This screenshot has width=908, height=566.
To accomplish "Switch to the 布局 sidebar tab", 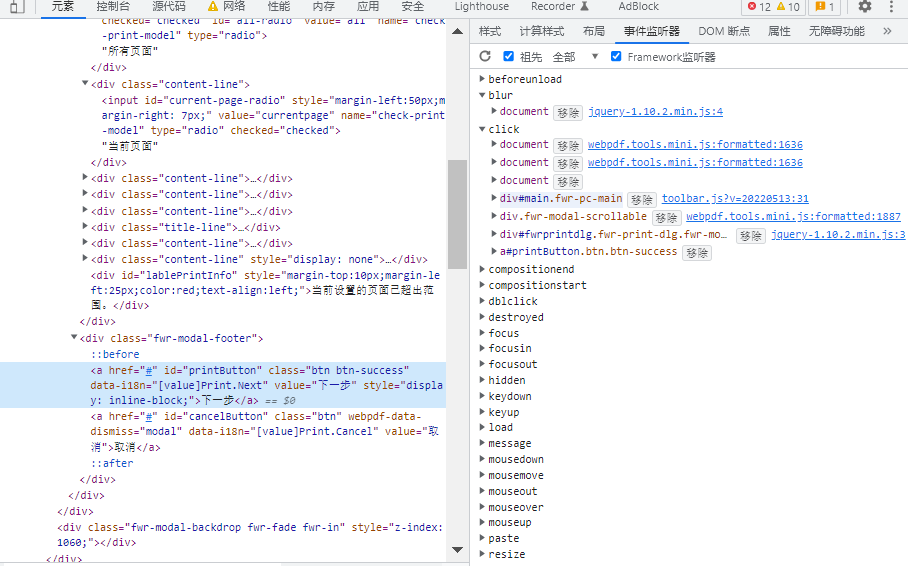I will pos(594,31).
